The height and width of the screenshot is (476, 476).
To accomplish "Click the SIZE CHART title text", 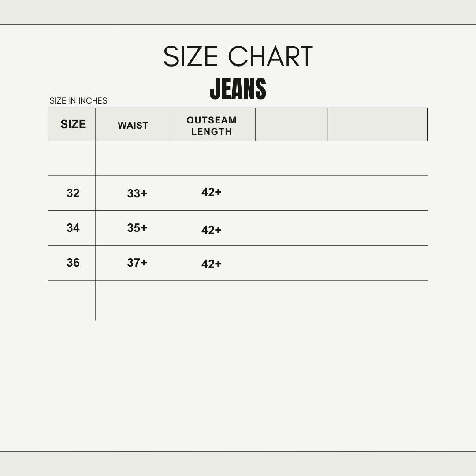I will pos(238,57).
